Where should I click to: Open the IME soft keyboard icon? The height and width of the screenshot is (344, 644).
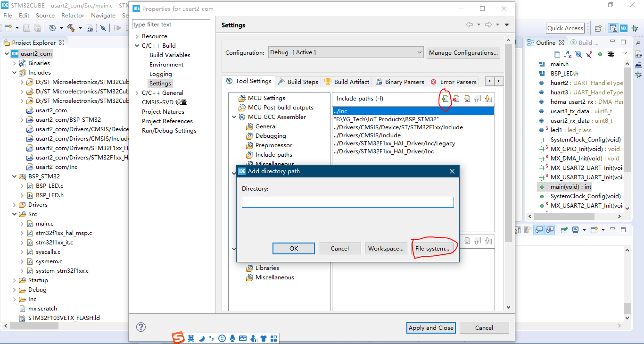pyautogui.click(x=243, y=338)
